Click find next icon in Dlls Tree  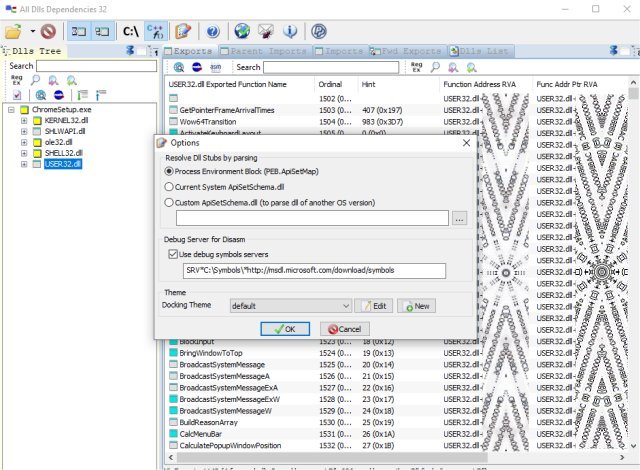click(72, 80)
